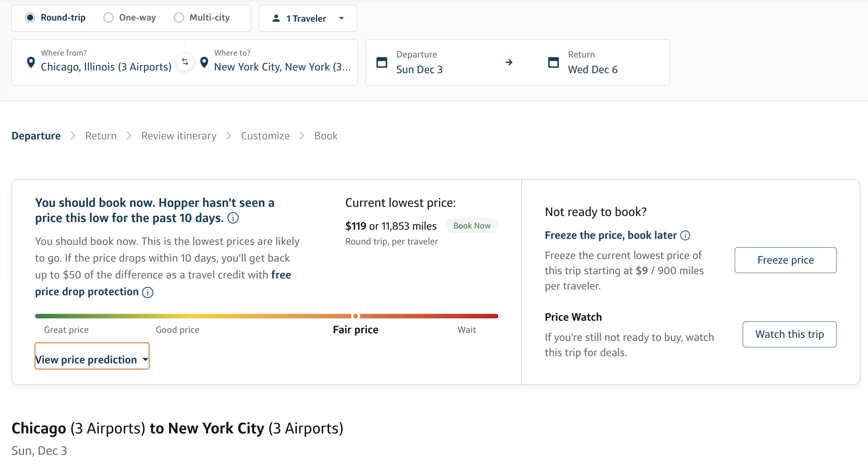
Task: Click the chevron before the Book step
Action: coord(302,136)
